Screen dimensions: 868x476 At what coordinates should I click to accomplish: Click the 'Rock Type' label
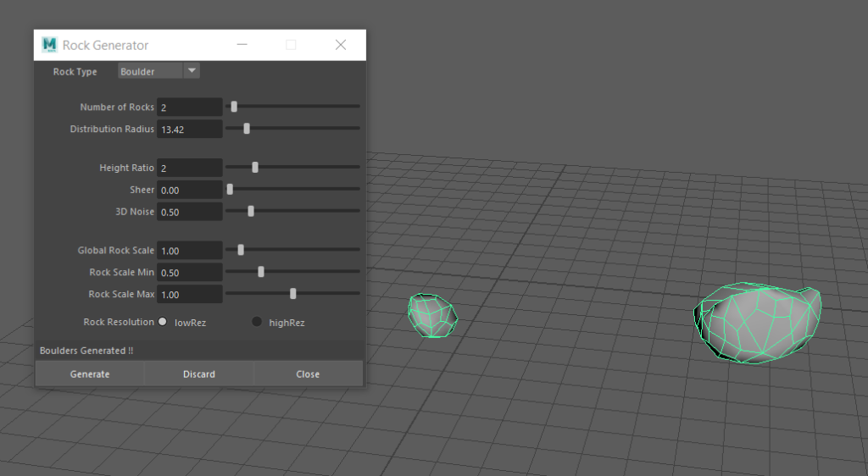[75, 72]
